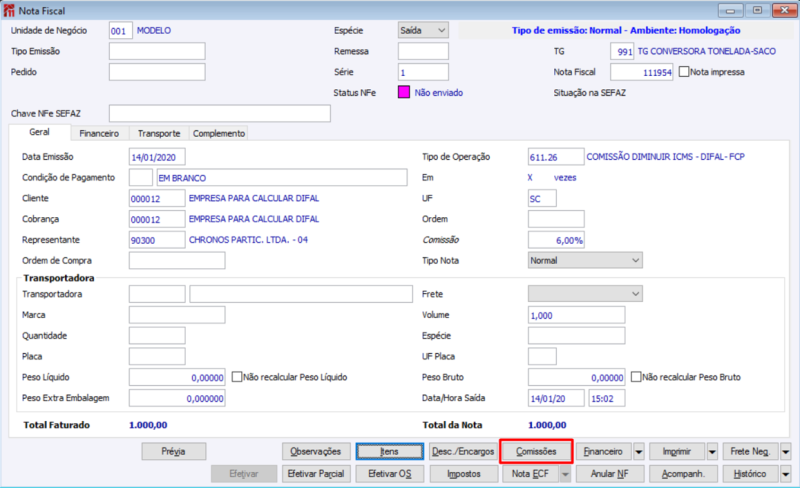Click the Histórico button
The height and width of the screenshot is (488, 800).
pyautogui.click(x=751, y=474)
